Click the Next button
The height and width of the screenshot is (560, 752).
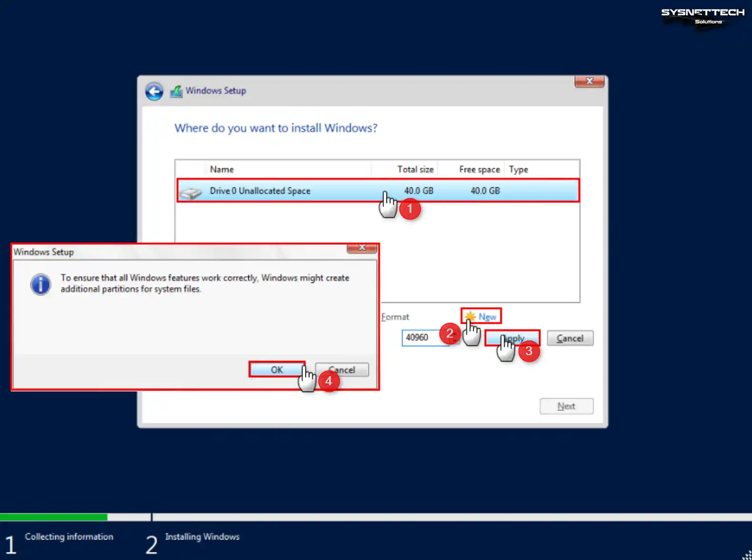(567, 406)
